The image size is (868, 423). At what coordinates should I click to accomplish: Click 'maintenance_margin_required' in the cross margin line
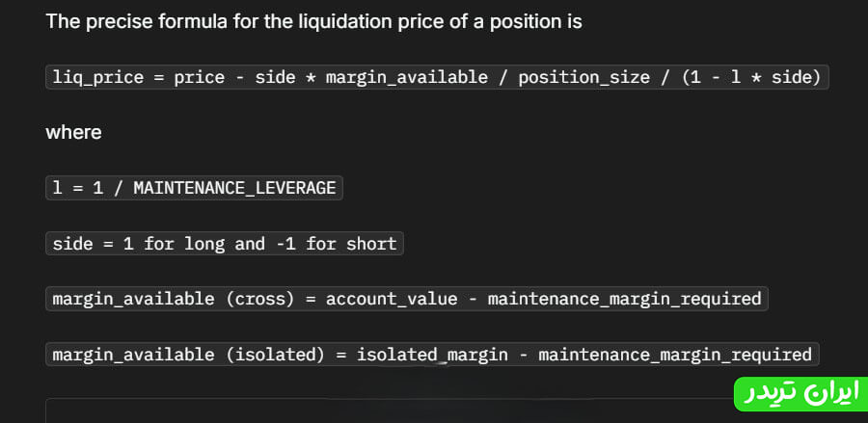pos(624,299)
